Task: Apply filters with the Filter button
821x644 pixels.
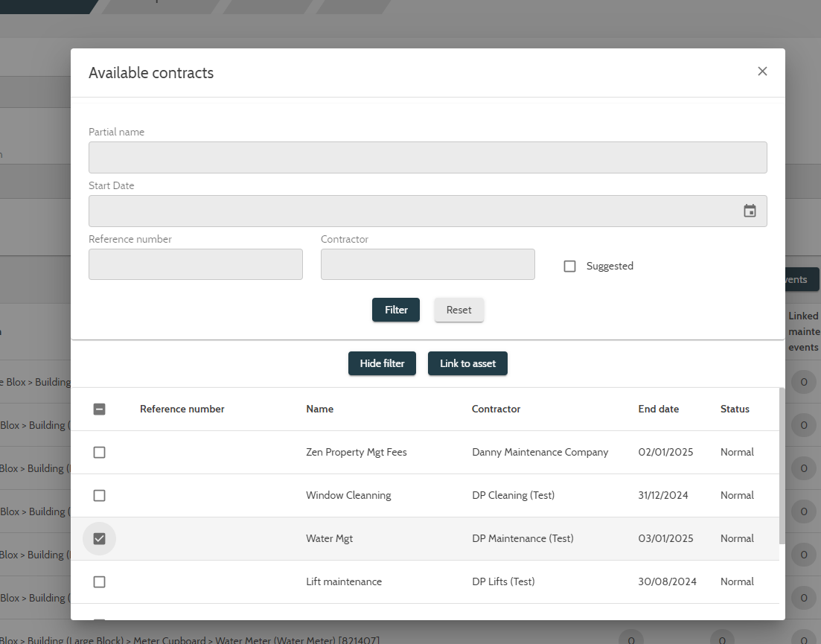Action: pyautogui.click(x=395, y=310)
